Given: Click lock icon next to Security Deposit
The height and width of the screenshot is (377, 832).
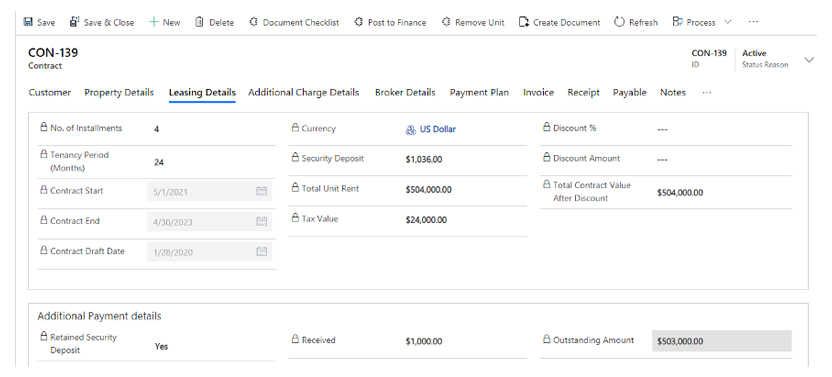Looking at the screenshot, I should click(295, 158).
